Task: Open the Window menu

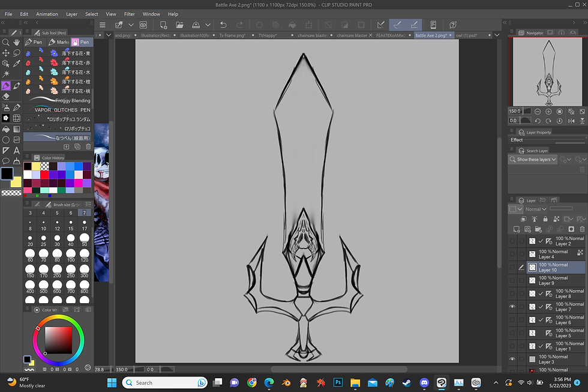Action: pos(151,14)
